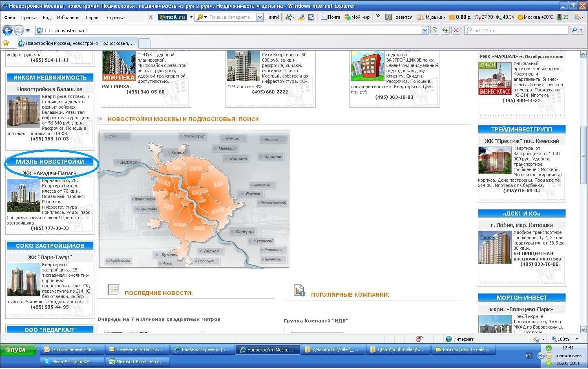Click the Нравится toolbar button
The image size is (588, 369).
click(x=399, y=17)
